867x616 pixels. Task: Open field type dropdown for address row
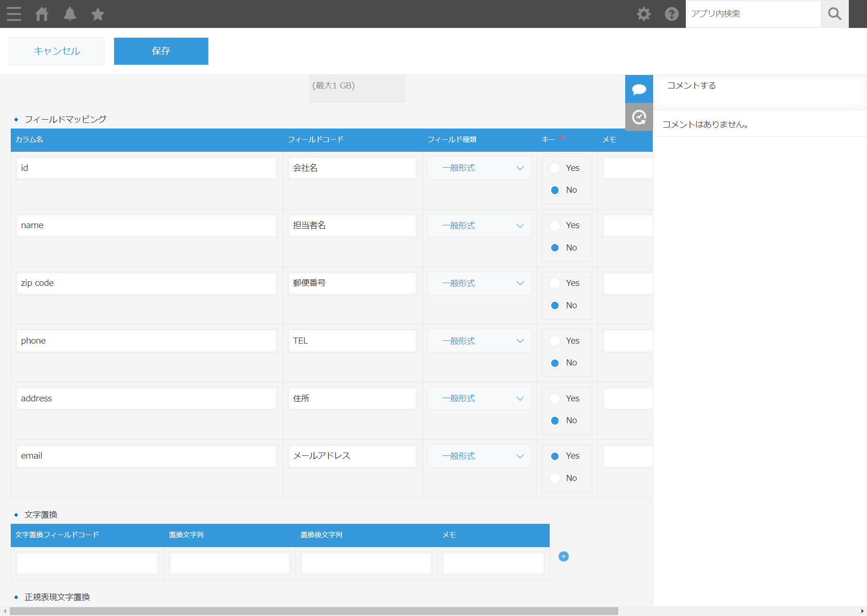pyautogui.click(x=479, y=399)
